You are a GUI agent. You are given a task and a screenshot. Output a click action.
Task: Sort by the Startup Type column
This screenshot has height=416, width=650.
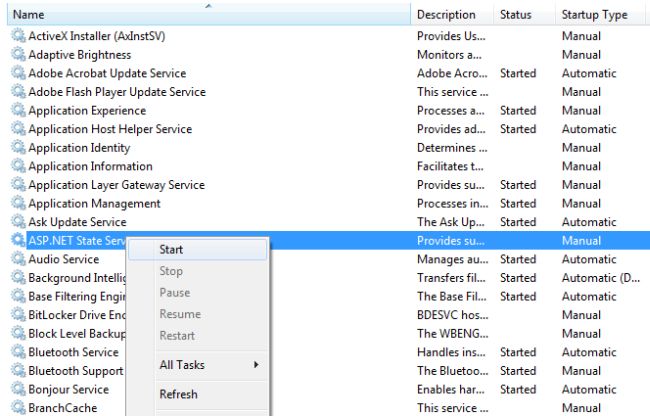tap(594, 15)
